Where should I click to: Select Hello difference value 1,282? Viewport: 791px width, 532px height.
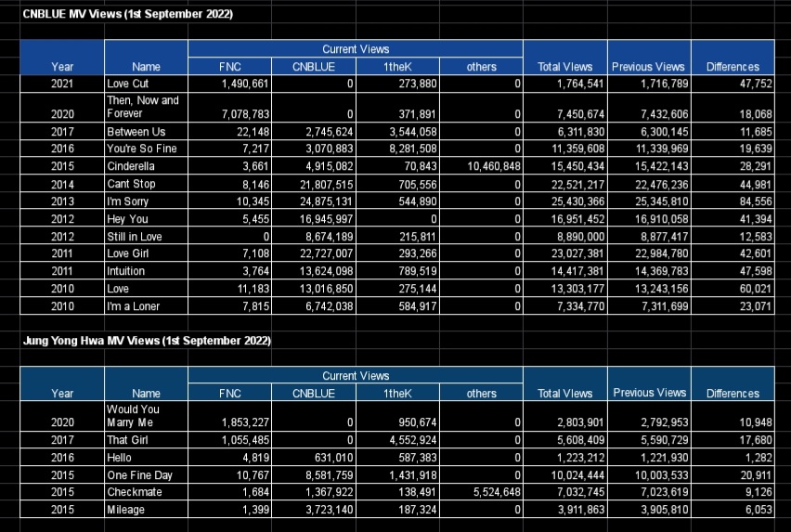733,458
